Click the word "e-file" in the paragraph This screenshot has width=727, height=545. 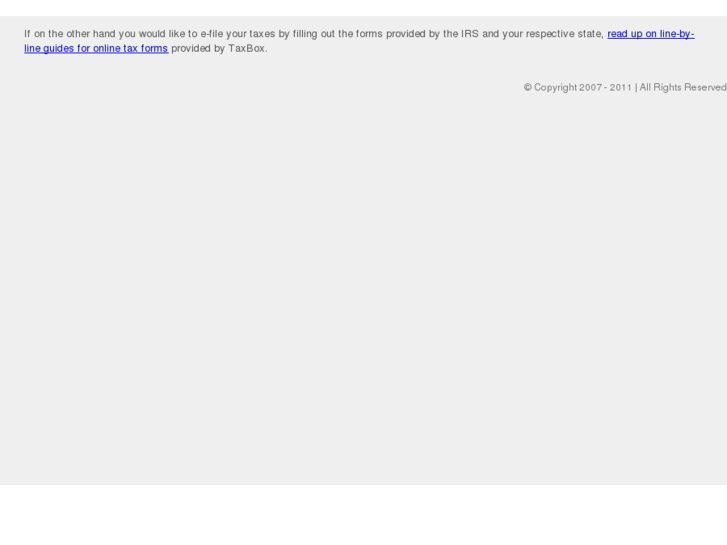coord(211,34)
